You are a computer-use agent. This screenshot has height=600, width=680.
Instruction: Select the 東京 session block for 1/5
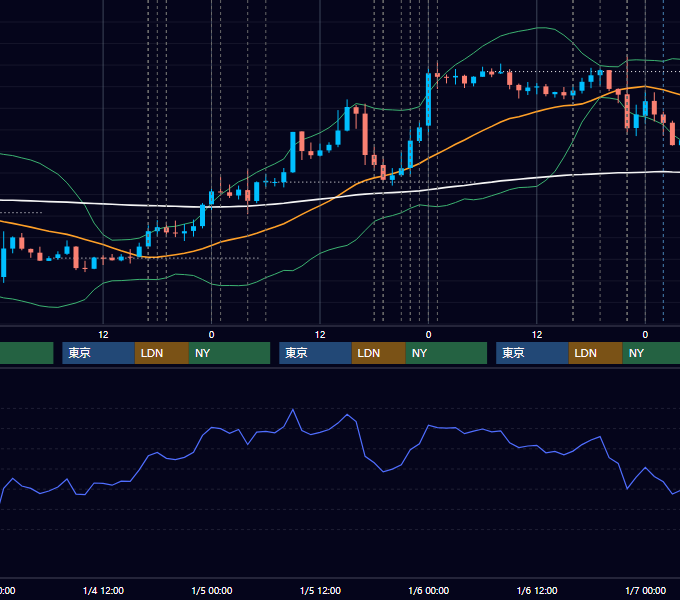click(315, 353)
